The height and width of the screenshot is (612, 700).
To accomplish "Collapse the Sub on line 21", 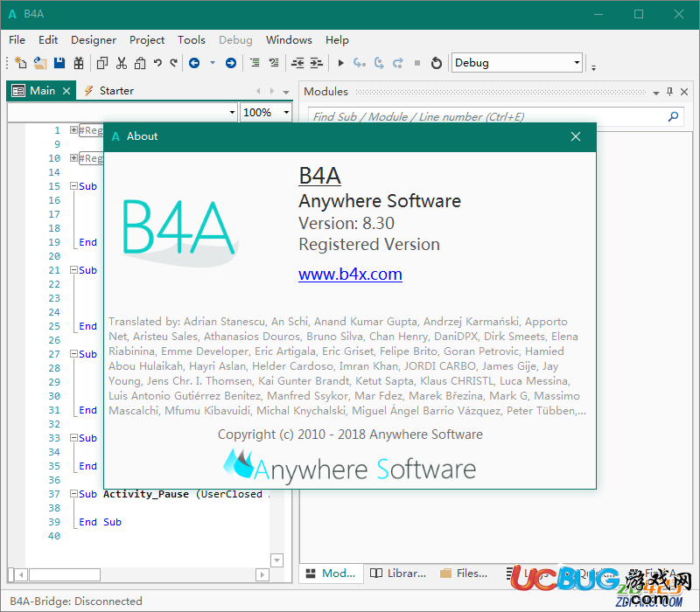I will click(x=73, y=270).
